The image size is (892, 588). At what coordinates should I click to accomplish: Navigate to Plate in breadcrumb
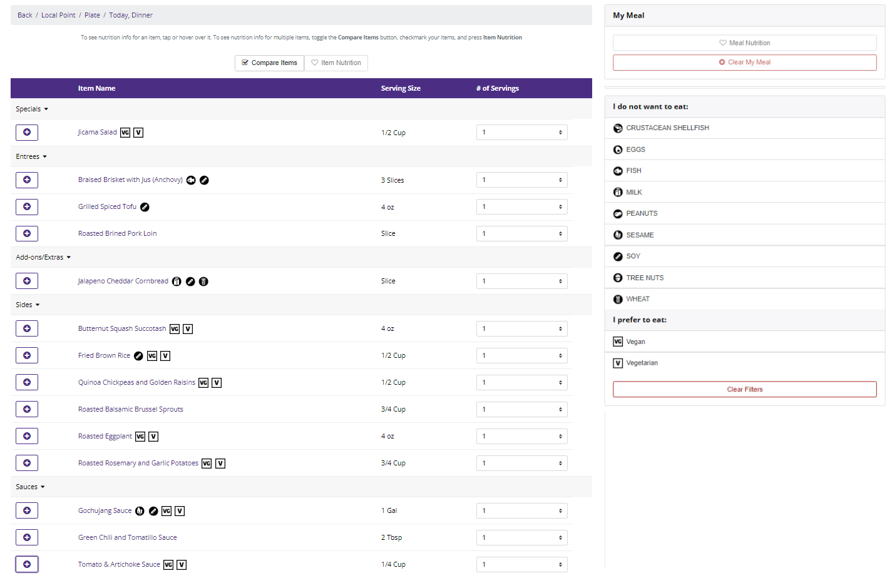[x=92, y=16]
